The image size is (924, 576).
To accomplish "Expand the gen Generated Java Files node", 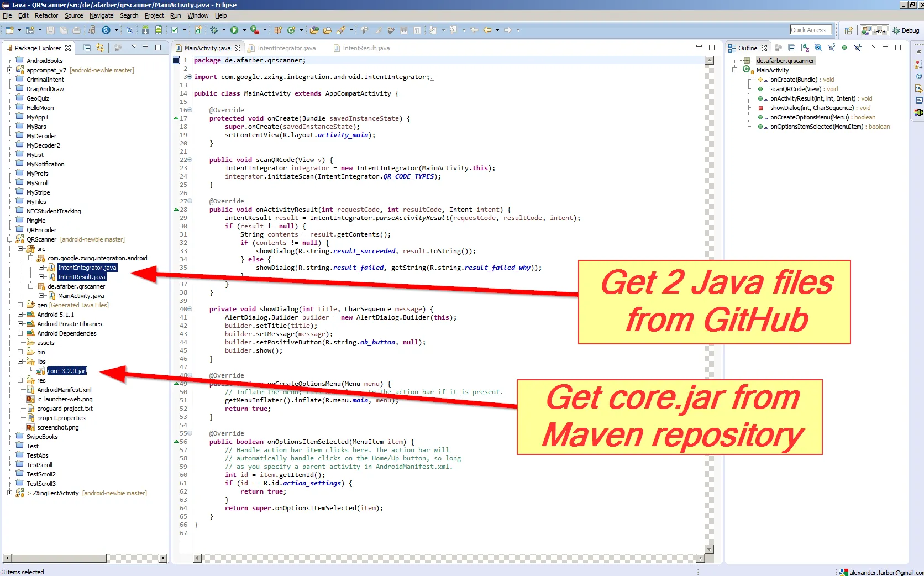I will [20, 305].
